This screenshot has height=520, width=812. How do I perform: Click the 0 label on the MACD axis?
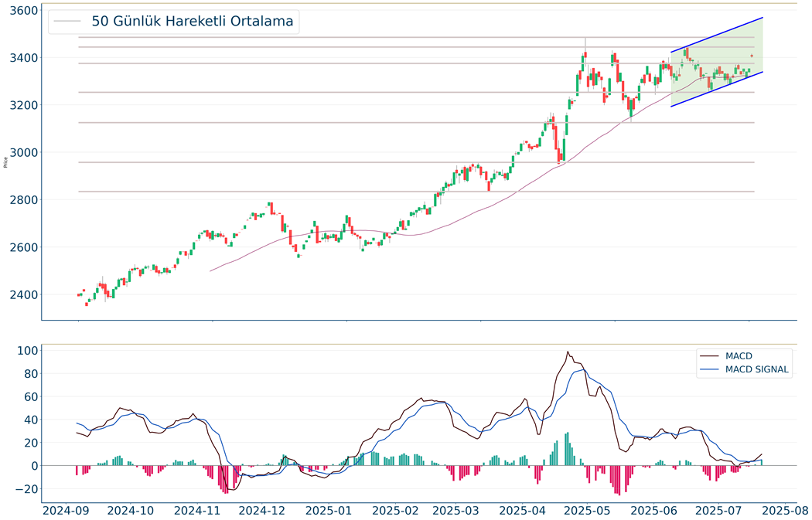point(34,466)
